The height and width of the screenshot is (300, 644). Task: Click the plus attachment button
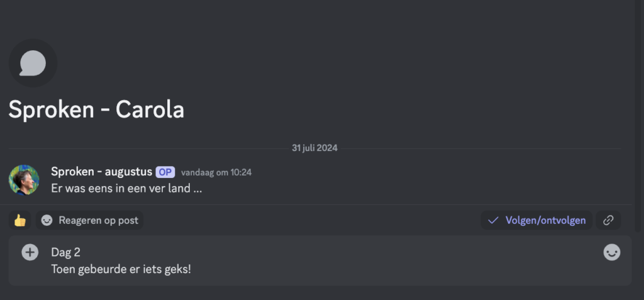[30, 252]
